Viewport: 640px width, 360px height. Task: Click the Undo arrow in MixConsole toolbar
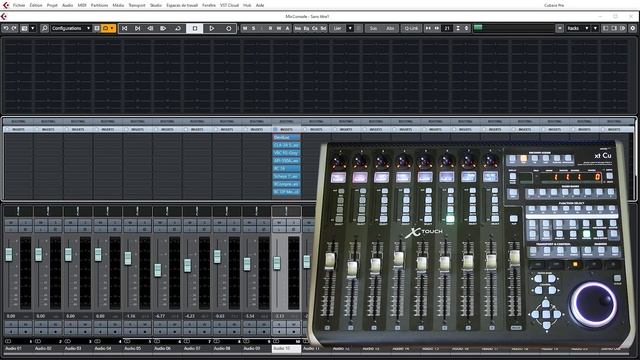pos(6,28)
